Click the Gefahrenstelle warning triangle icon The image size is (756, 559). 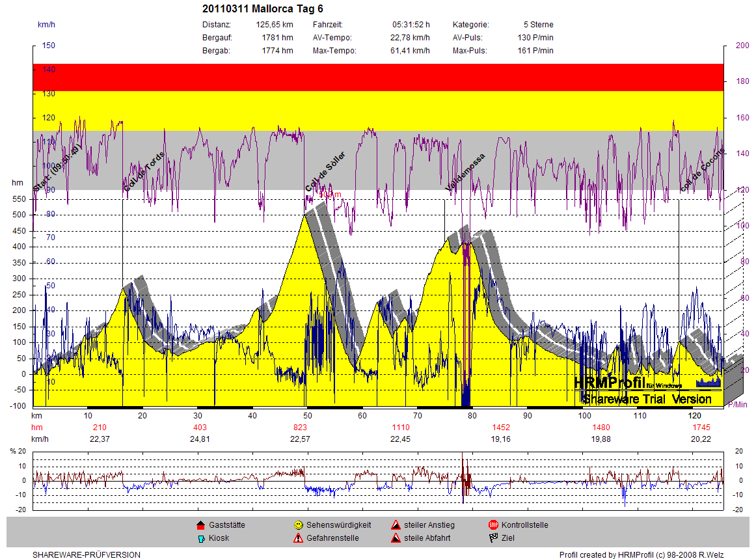tap(298, 538)
